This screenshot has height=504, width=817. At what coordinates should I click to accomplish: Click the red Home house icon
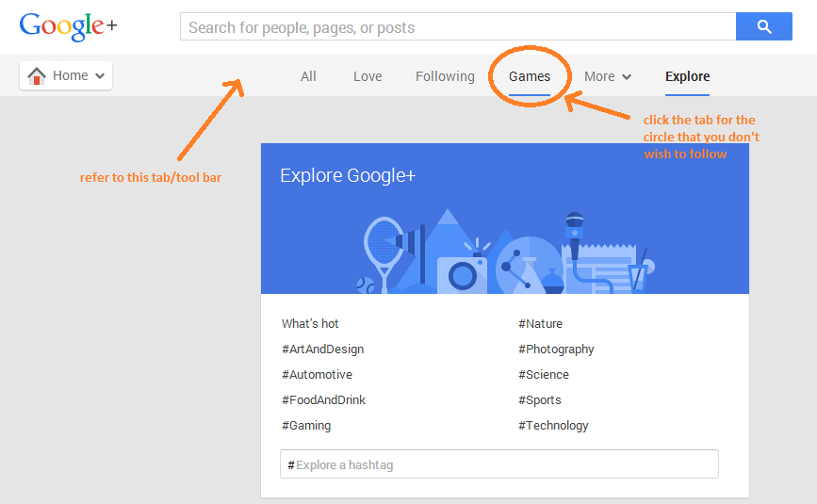point(37,76)
